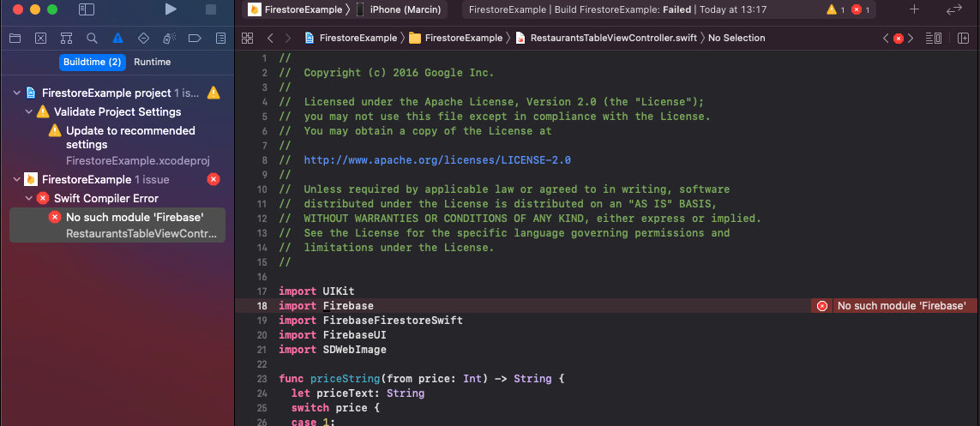Switch to the Runtime tab
This screenshot has width=980, height=426.
[152, 62]
